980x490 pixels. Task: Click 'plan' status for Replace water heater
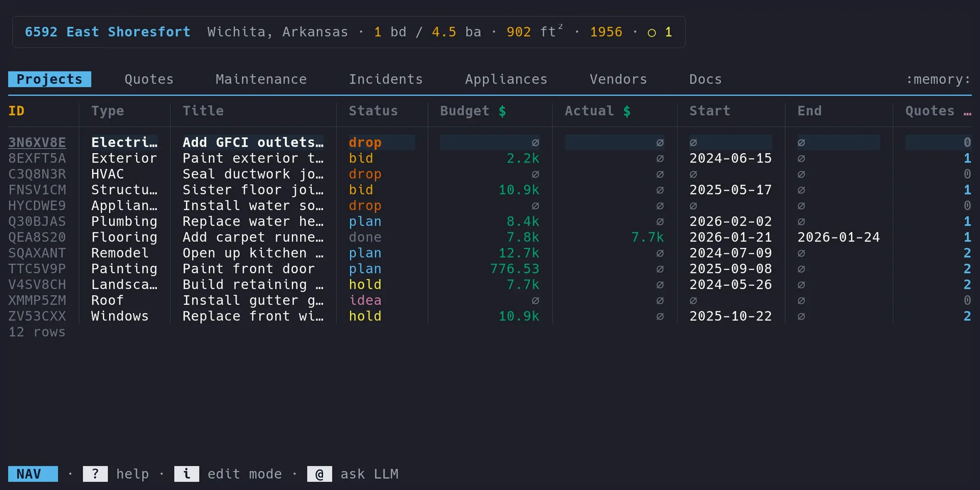click(x=365, y=222)
